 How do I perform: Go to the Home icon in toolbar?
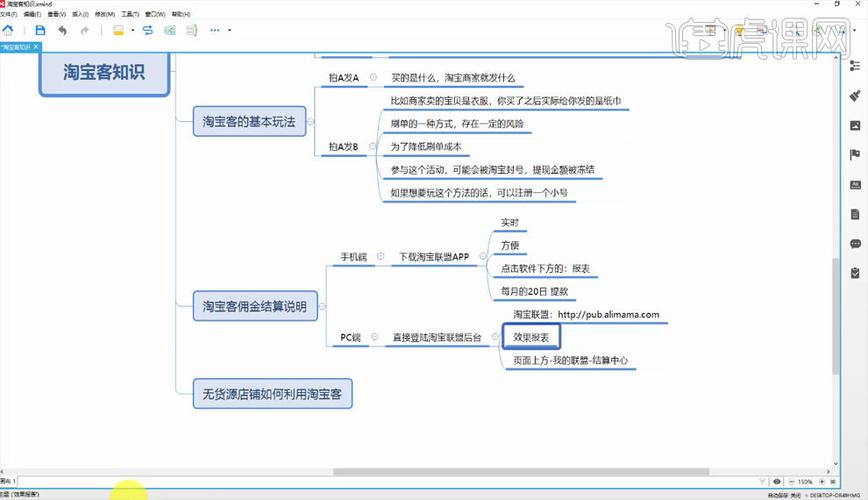pos(8,30)
